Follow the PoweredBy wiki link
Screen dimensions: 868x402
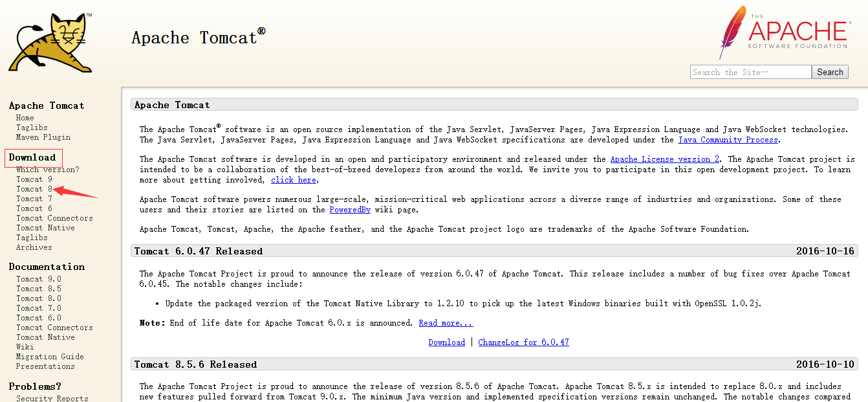(350, 210)
